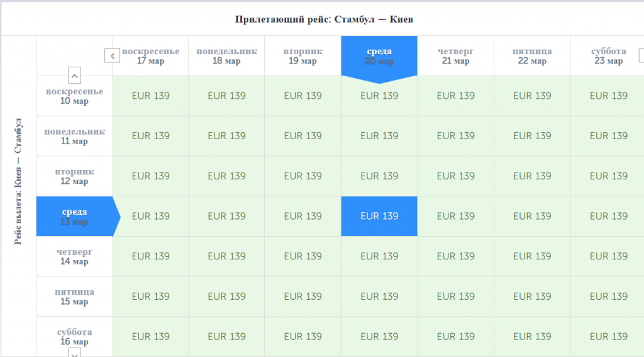Viewport: 644px width, 357px height.
Task: Click selected EUR 139 fare, 13 мар–20 мар
Action: [x=379, y=216]
